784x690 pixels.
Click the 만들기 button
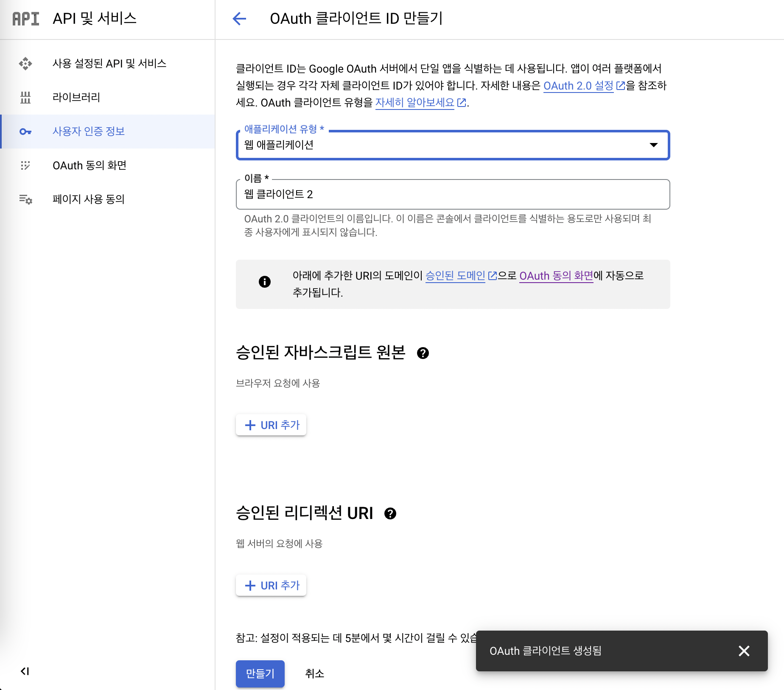tap(260, 673)
